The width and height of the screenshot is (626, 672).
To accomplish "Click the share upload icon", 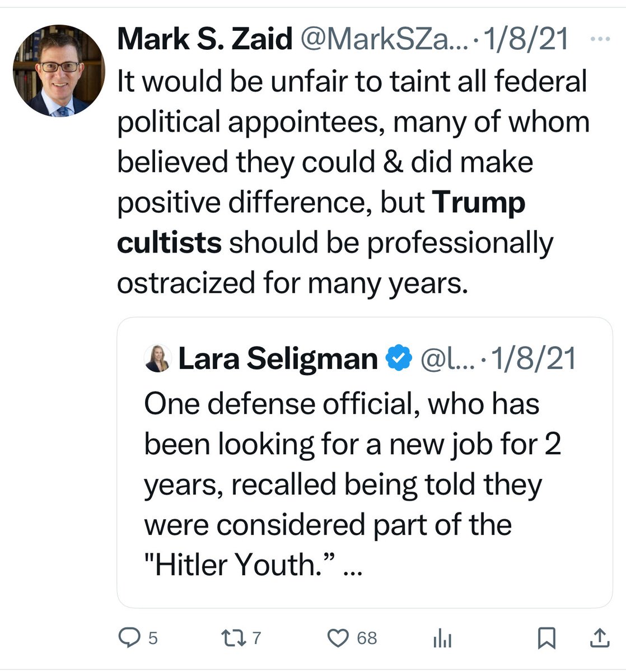I will 597,638.
